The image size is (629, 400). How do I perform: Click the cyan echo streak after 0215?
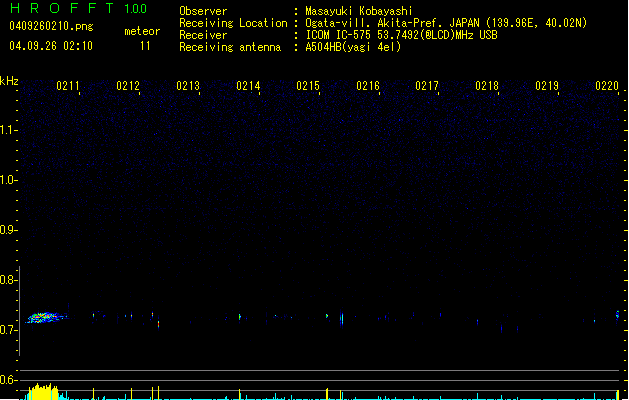click(342, 319)
